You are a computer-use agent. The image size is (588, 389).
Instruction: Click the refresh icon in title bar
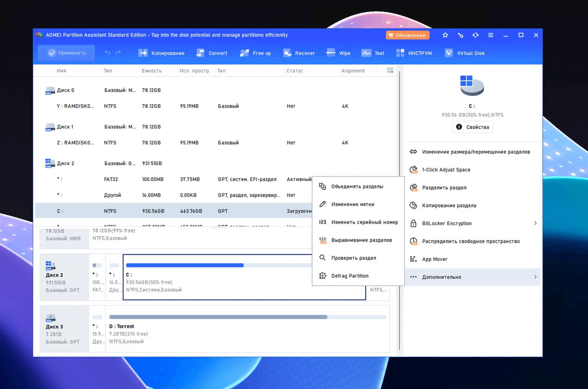[x=475, y=35]
